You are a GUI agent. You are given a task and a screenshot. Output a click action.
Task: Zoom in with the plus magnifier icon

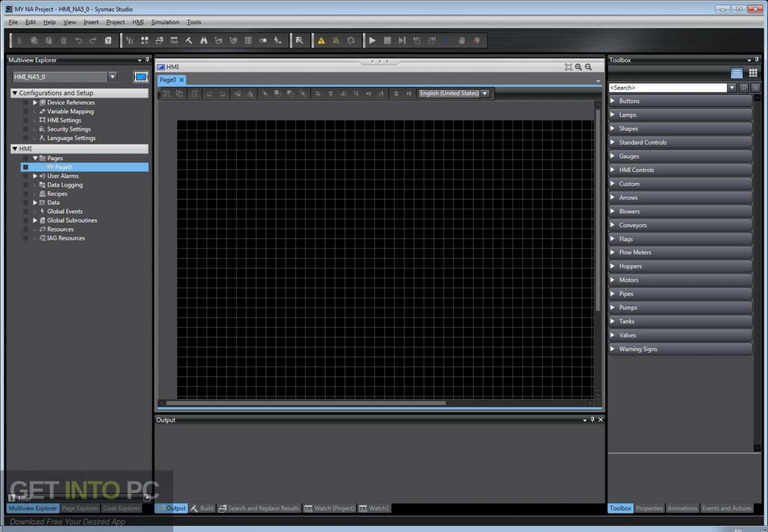[x=578, y=67]
